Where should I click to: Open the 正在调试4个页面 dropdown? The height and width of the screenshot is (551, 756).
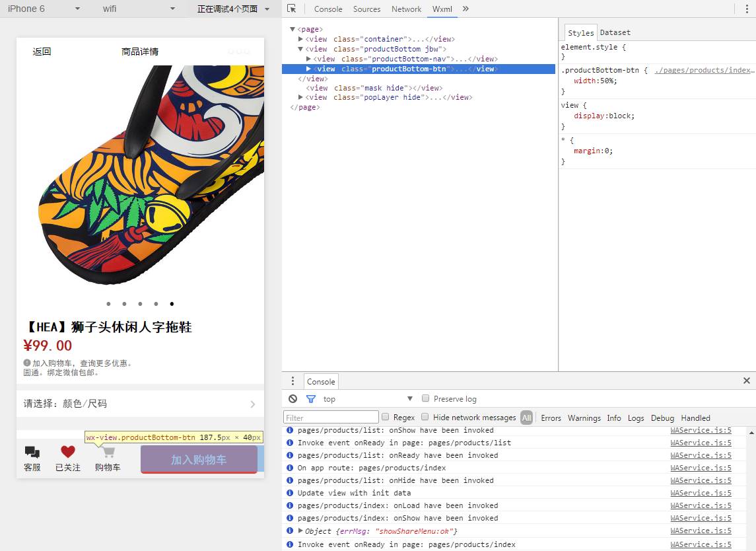233,9
